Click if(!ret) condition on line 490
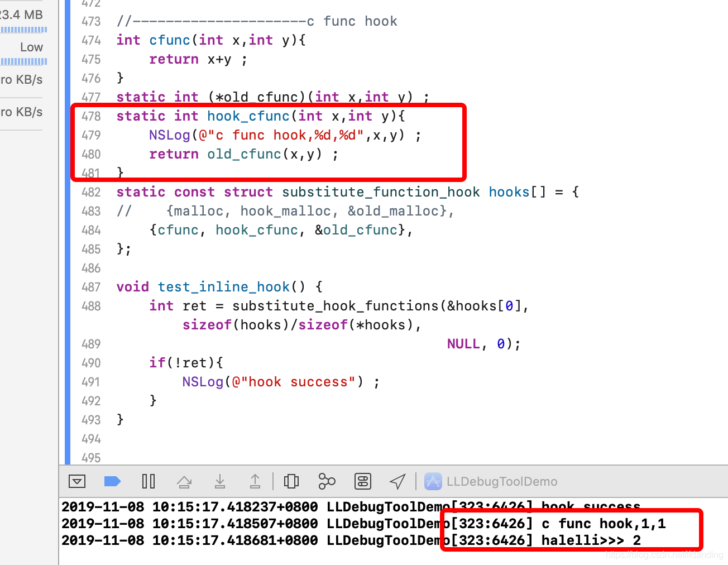Screen dimensions: 728x565 click(x=186, y=363)
